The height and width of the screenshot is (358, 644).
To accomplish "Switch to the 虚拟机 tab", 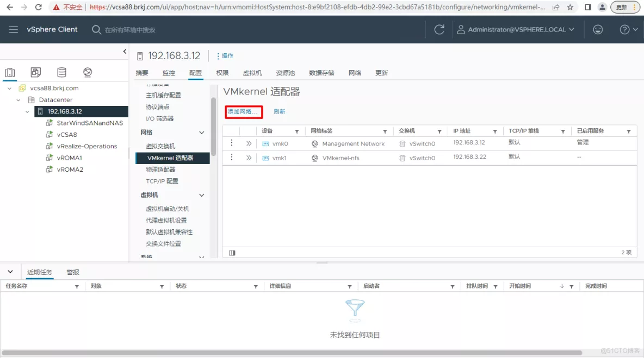I will tap(252, 73).
